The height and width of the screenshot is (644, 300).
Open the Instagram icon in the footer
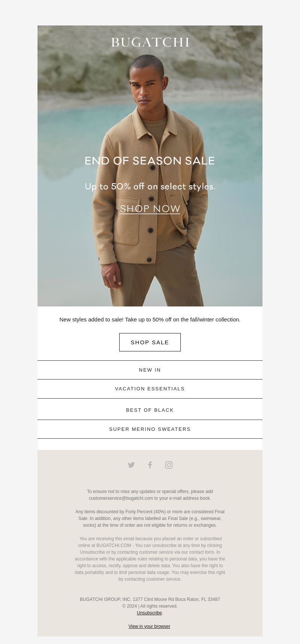tap(169, 465)
